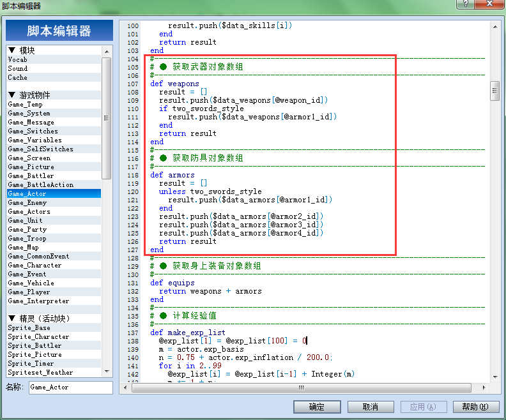Click the code editor vertical scrollbar thumb

(x=494, y=91)
